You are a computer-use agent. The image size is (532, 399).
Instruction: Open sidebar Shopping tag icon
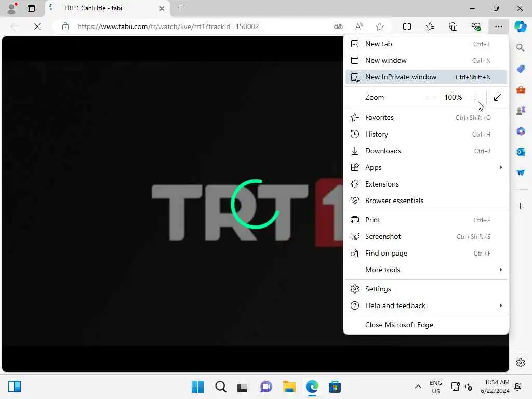coord(521,69)
